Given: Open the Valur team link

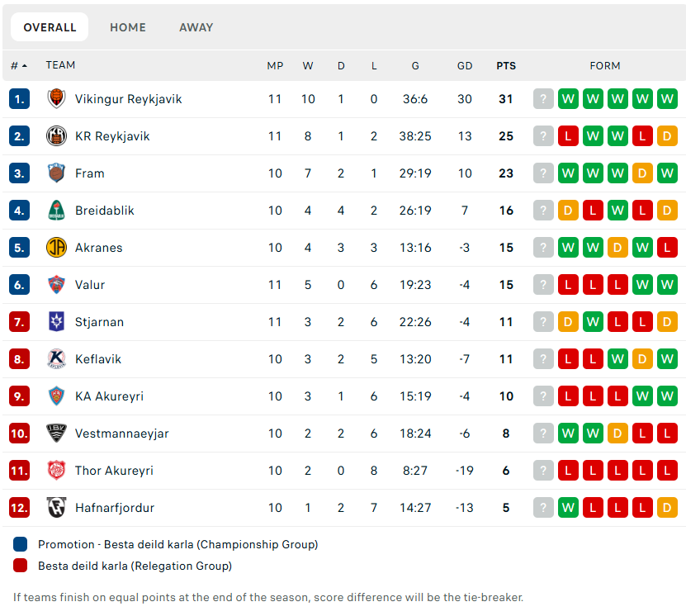Looking at the screenshot, I should click(90, 285).
